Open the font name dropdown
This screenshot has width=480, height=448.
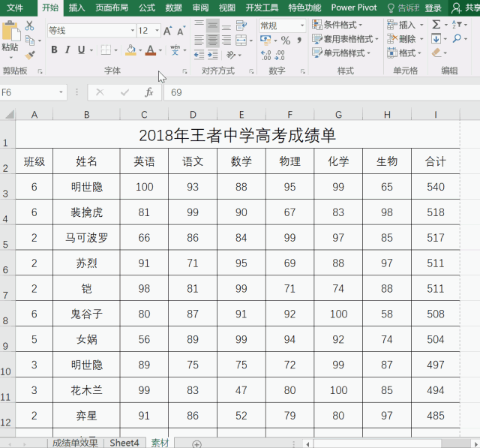[133, 31]
